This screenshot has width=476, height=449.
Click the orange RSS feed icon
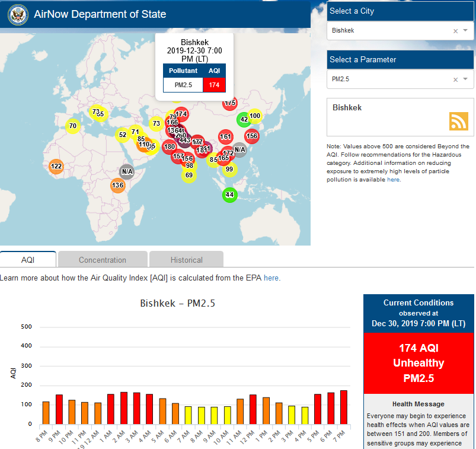point(458,121)
